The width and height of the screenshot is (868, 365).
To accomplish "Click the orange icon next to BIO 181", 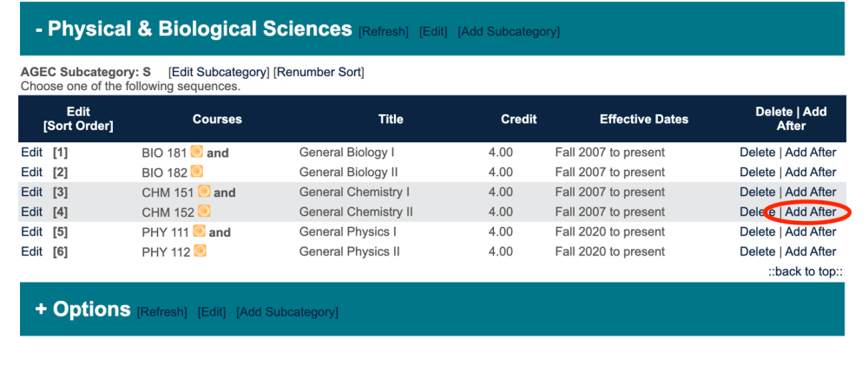I will point(197,152).
